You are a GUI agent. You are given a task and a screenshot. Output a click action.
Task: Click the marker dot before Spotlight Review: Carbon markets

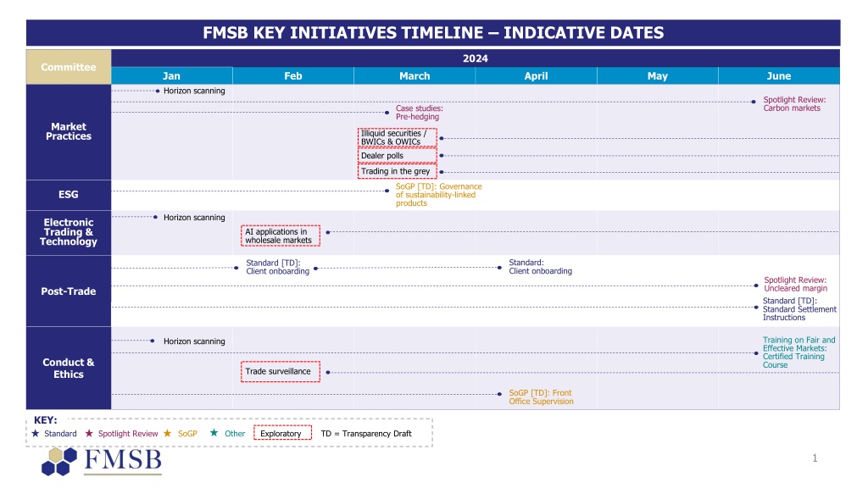pyautogui.click(x=754, y=102)
